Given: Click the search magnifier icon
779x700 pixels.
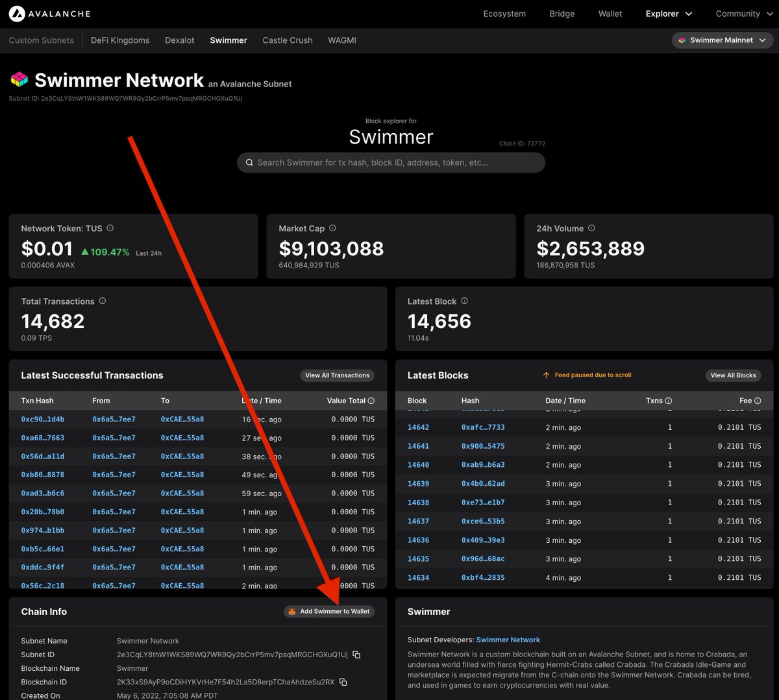Looking at the screenshot, I should (249, 163).
